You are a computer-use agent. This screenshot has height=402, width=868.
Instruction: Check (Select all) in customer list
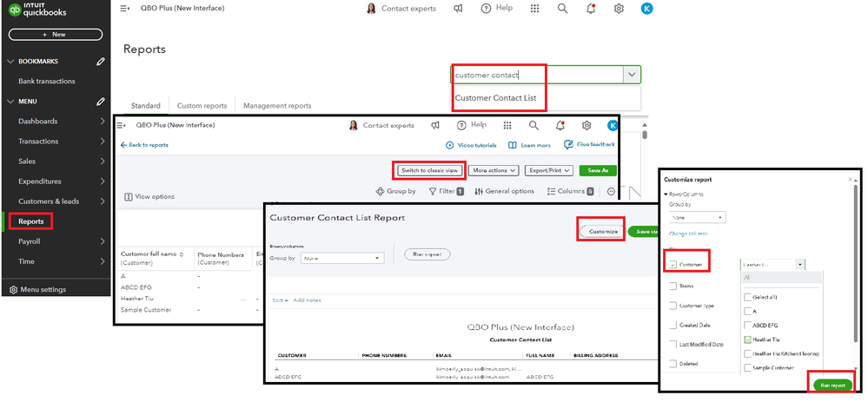point(748,297)
